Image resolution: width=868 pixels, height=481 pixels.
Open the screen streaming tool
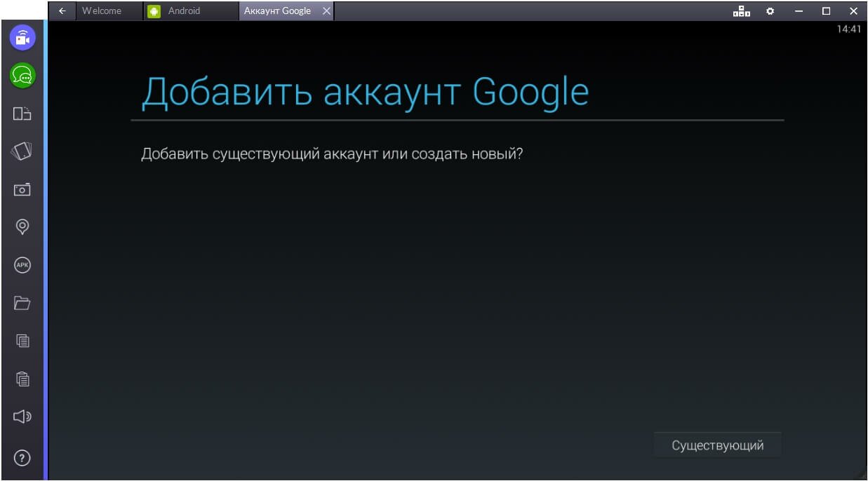(22, 37)
